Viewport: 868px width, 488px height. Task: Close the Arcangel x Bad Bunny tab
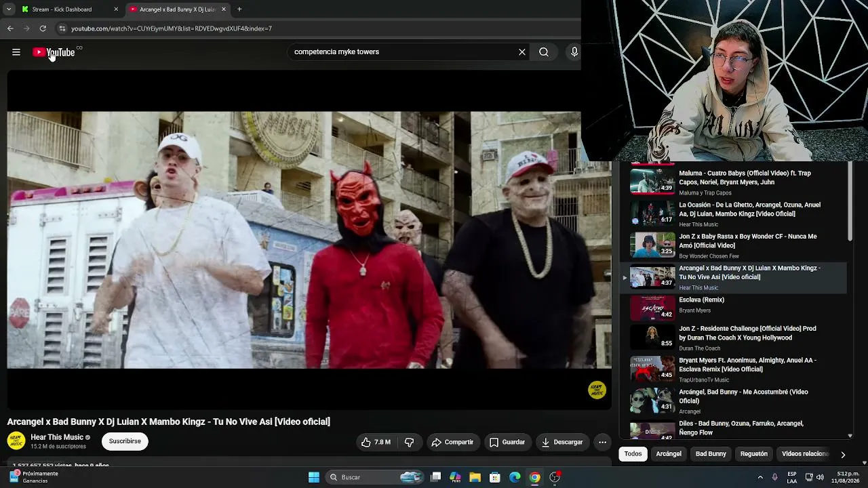click(223, 9)
